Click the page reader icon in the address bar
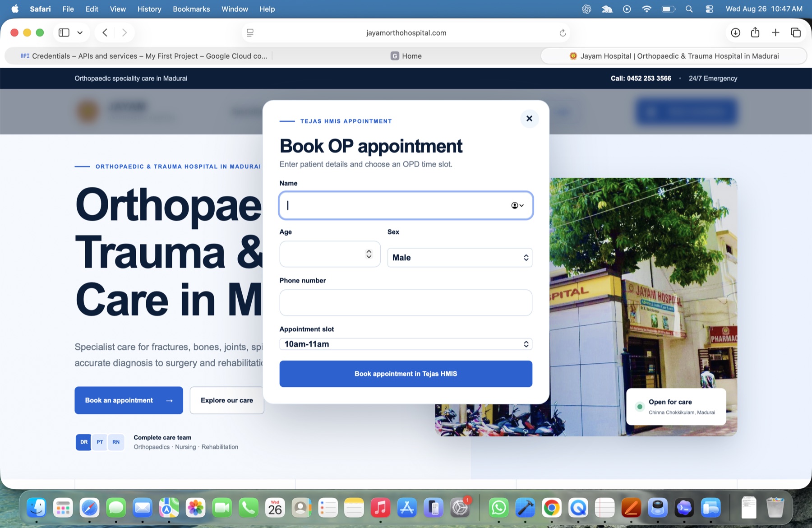The width and height of the screenshot is (812, 528). click(250, 33)
